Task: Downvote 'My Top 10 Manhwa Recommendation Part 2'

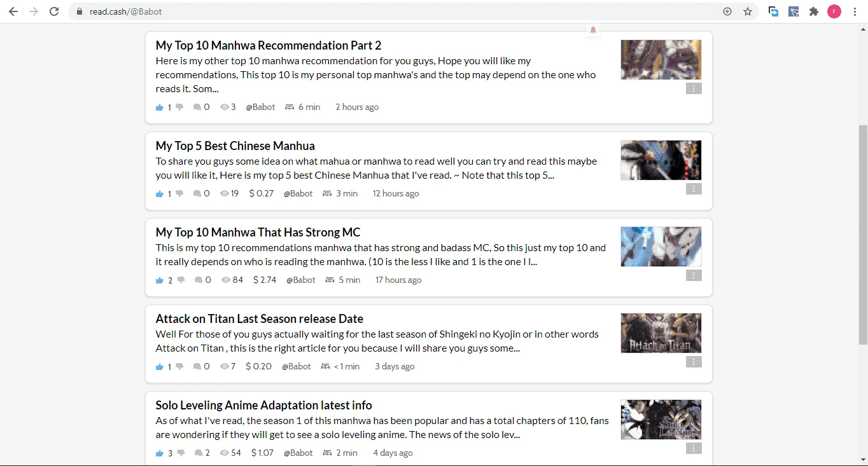Action: click(179, 107)
